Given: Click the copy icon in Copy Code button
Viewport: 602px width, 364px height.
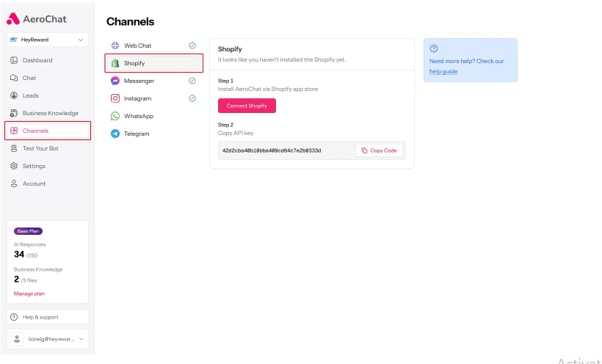Looking at the screenshot, I should pyautogui.click(x=364, y=150).
